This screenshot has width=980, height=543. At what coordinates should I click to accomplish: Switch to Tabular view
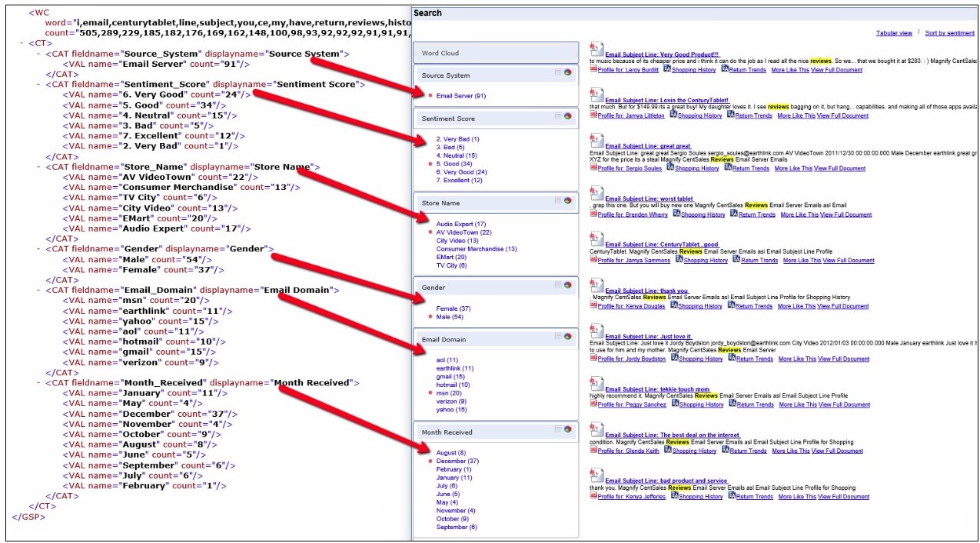click(x=894, y=33)
